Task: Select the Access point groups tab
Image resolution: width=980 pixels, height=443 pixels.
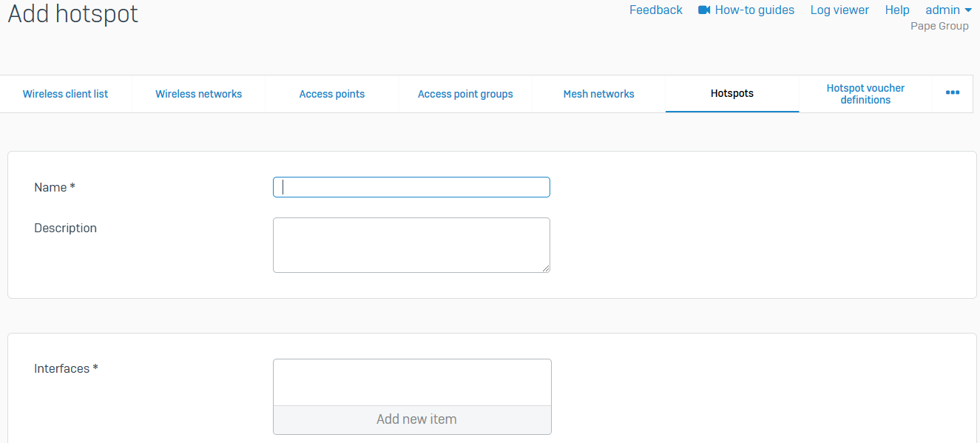Action: (465, 94)
